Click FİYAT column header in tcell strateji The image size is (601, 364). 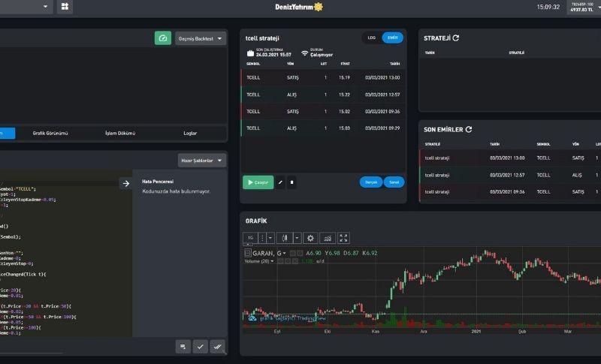tap(345, 64)
